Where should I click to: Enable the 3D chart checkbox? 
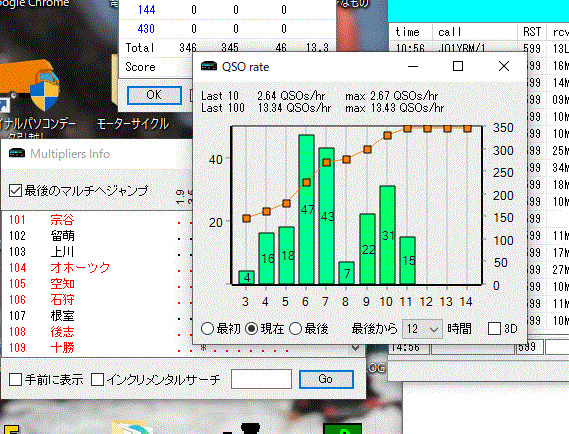(x=494, y=329)
